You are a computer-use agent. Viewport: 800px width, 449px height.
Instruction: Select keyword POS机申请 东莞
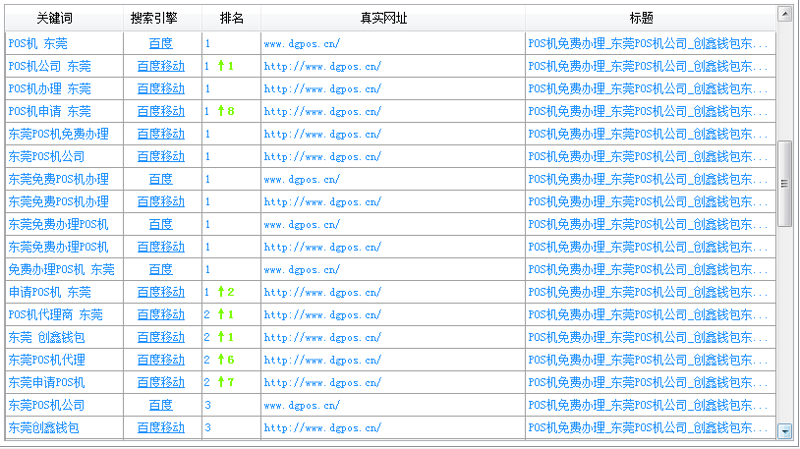(x=49, y=111)
